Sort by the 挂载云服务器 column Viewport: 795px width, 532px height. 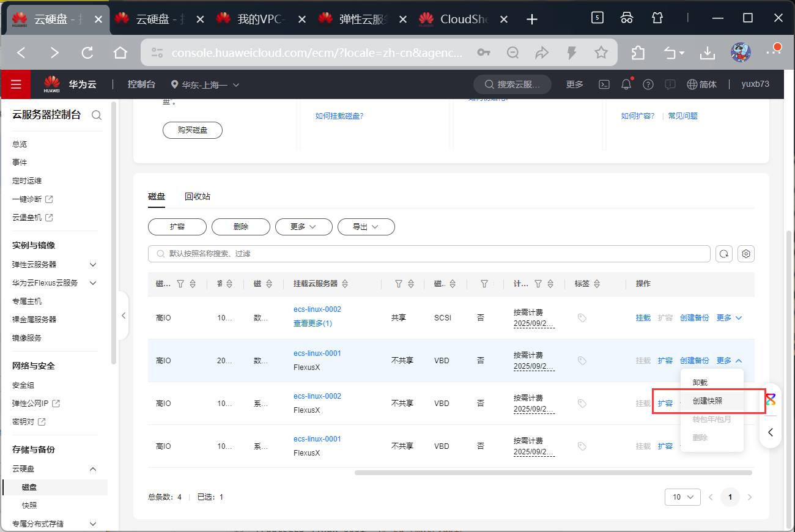[345, 284]
